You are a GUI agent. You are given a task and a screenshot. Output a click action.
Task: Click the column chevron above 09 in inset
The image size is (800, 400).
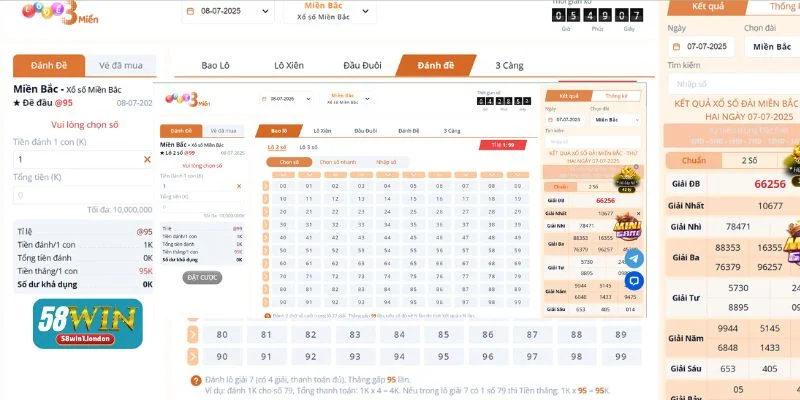coord(518,174)
